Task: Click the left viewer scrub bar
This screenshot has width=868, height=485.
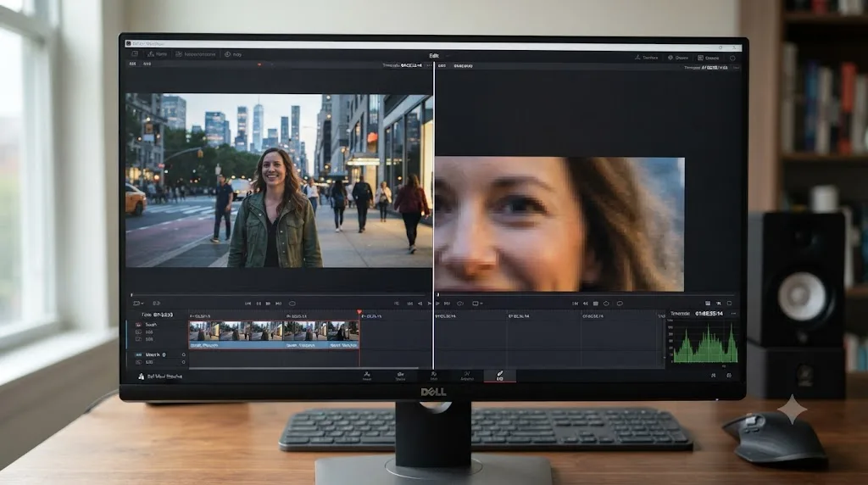Action: tap(278, 295)
